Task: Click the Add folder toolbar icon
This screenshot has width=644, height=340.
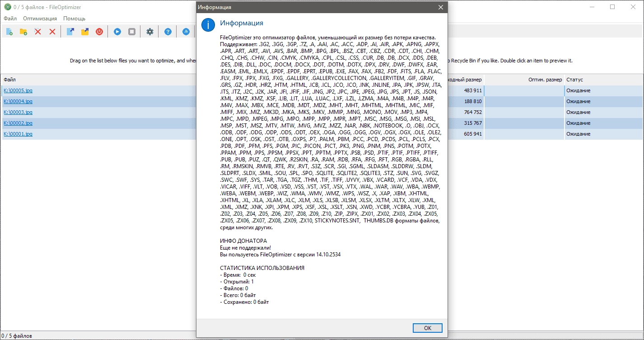Action: click(x=23, y=32)
